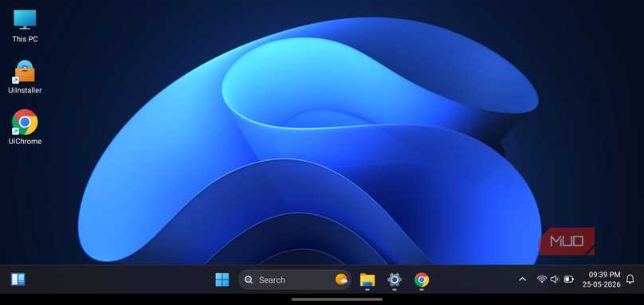The image size is (644, 305).
Task: Open Chrome from the taskbar
Action: click(x=422, y=280)
